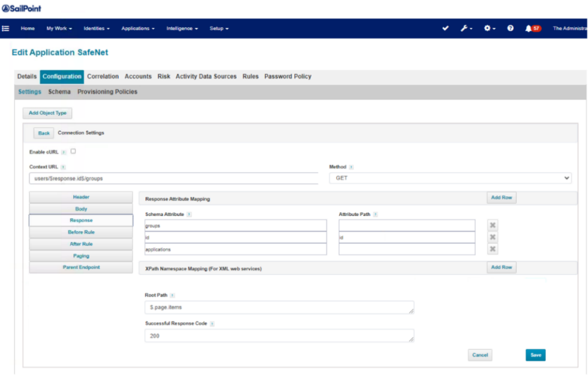Open the Paging section
588x375 pixels.
81,256
